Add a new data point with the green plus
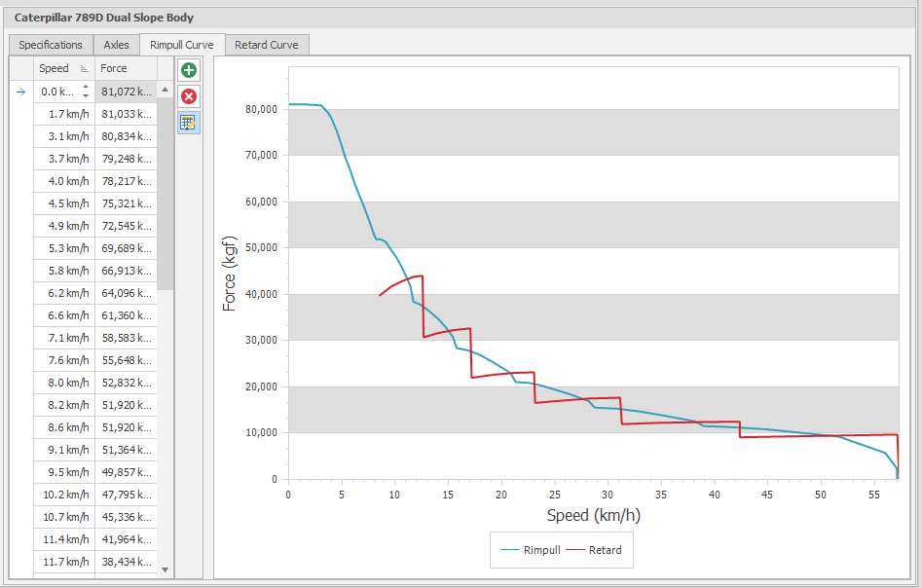Viewport: 922px width, 588px height. point(188,69)
